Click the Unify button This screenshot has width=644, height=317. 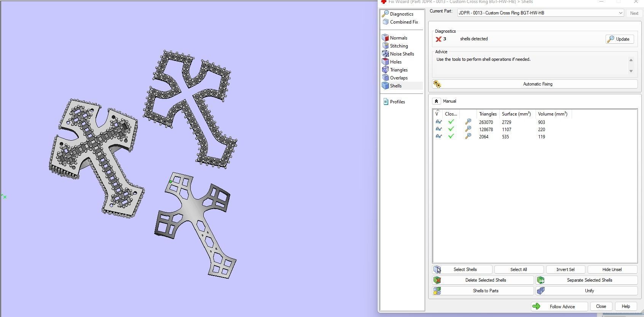pos(587,291)
